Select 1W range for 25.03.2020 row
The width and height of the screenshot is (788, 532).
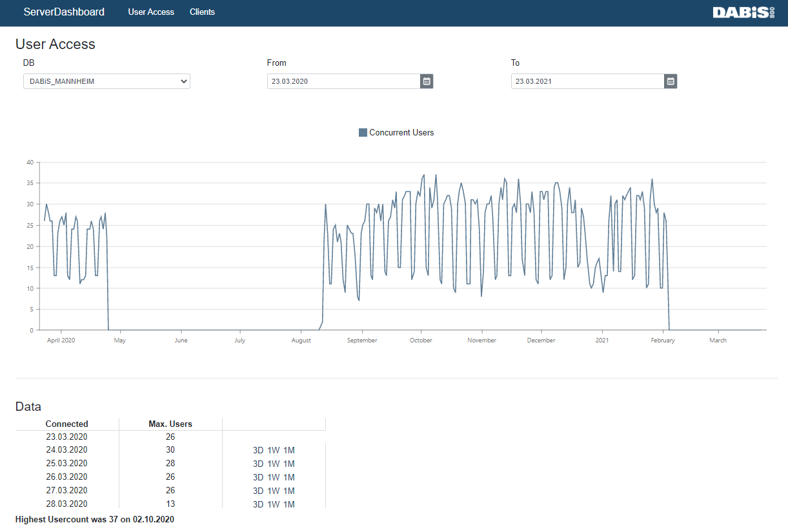pos(273,464)
